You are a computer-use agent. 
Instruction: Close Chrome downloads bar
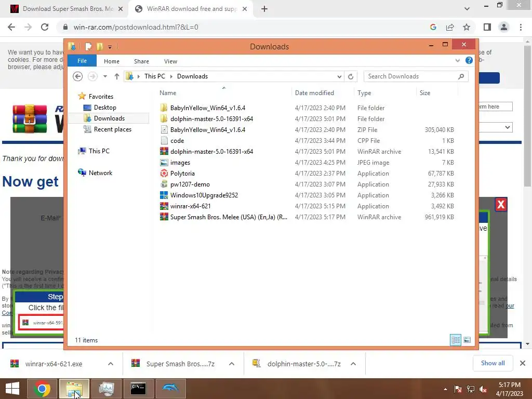(523, 363)
